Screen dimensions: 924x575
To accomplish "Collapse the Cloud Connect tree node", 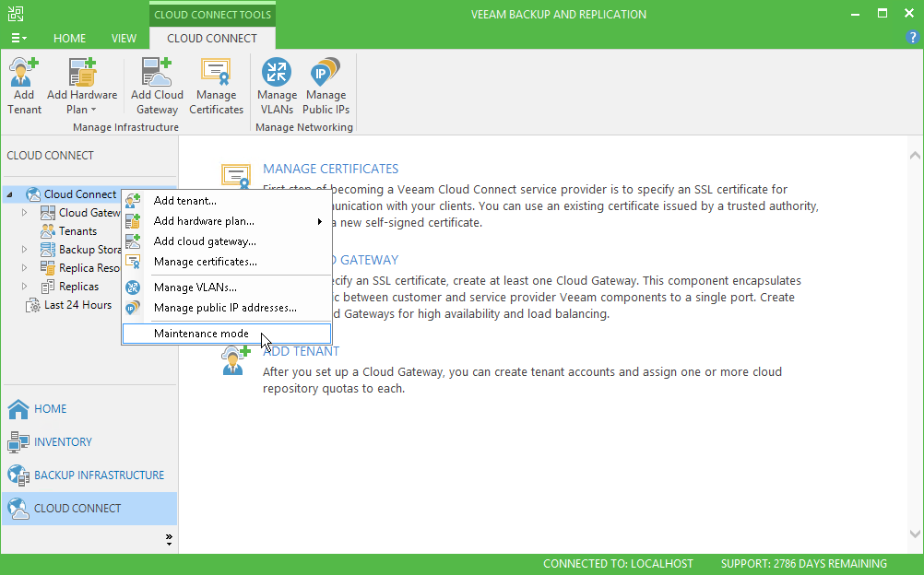I will (9, 194).
